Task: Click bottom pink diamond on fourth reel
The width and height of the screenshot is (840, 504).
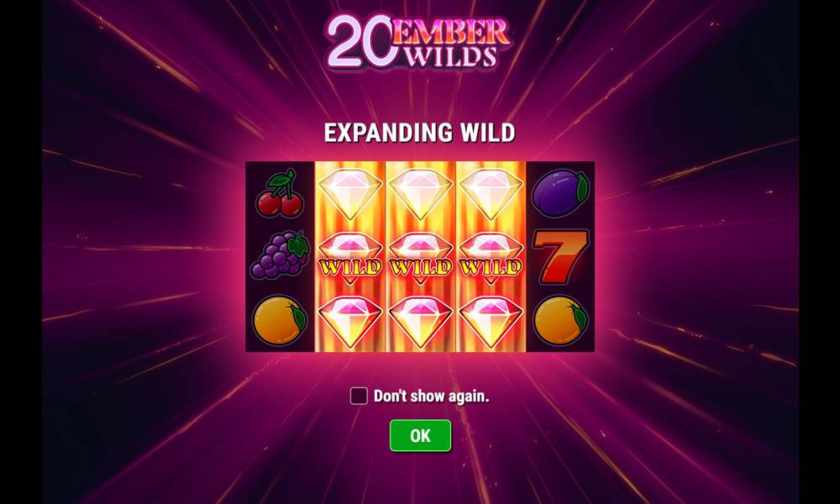Action: (x=491, y=323)
